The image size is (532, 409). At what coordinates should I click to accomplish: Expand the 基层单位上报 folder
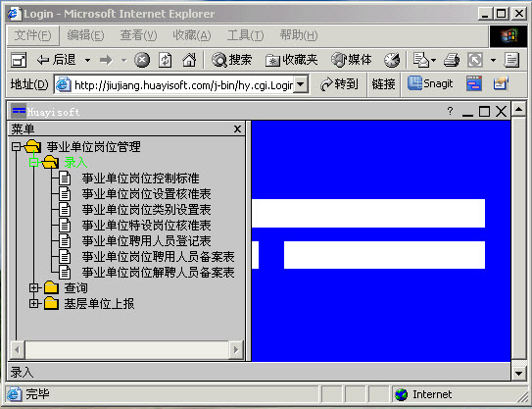coord(33,303)
